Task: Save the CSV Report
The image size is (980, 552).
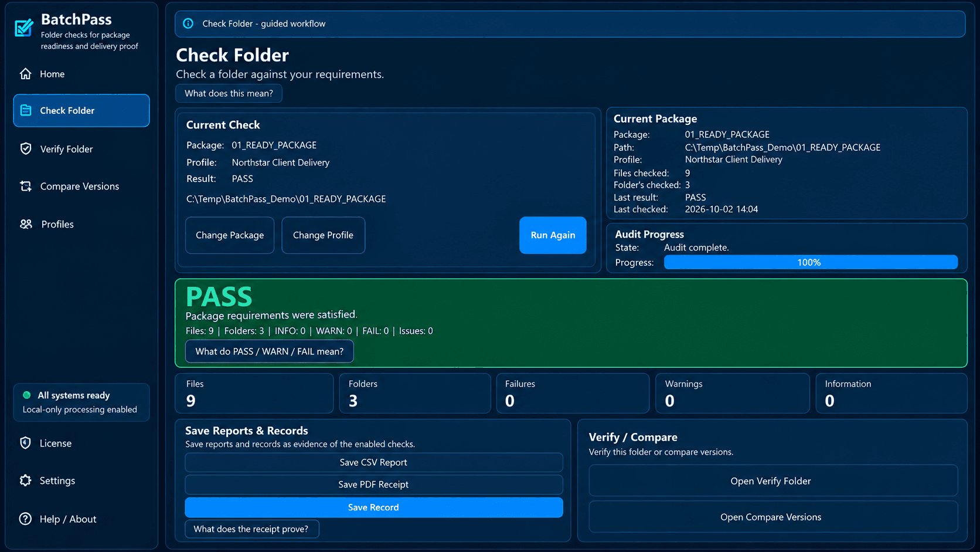Action: click(374, 462)
